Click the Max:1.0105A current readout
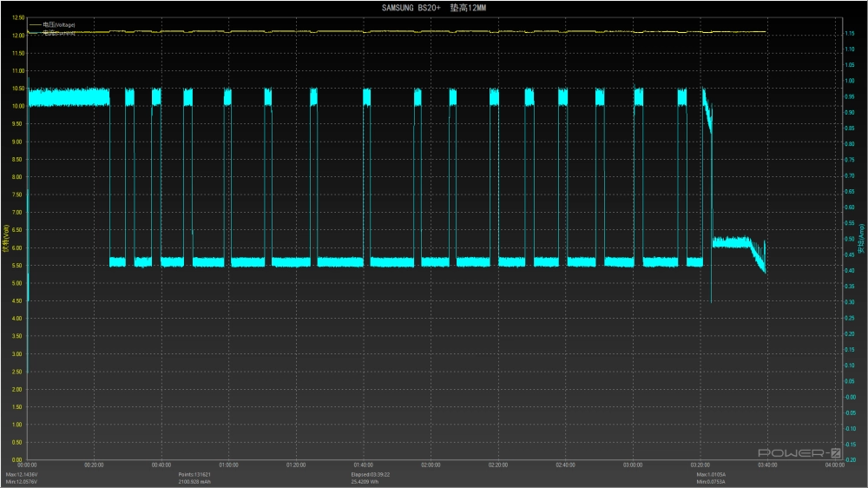This screenshot has height=488, width=868. click(x=712, y=475)
